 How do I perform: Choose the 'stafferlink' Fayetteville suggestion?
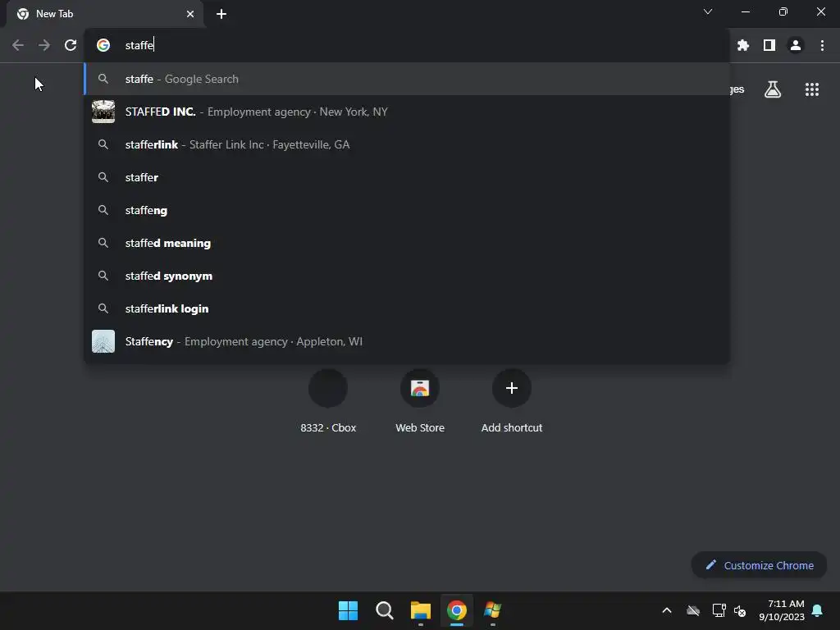[407, 144]
